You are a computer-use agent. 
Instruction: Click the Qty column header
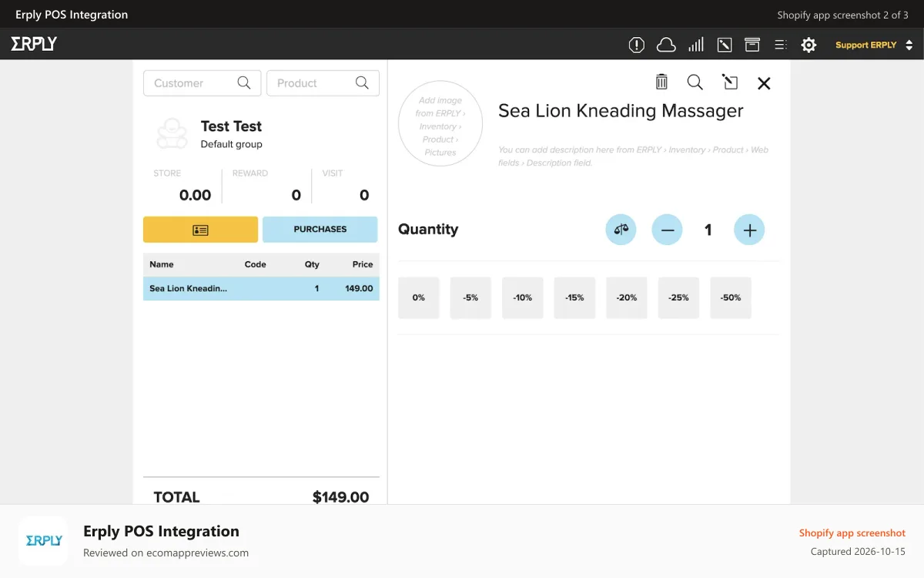pos(312,264)
